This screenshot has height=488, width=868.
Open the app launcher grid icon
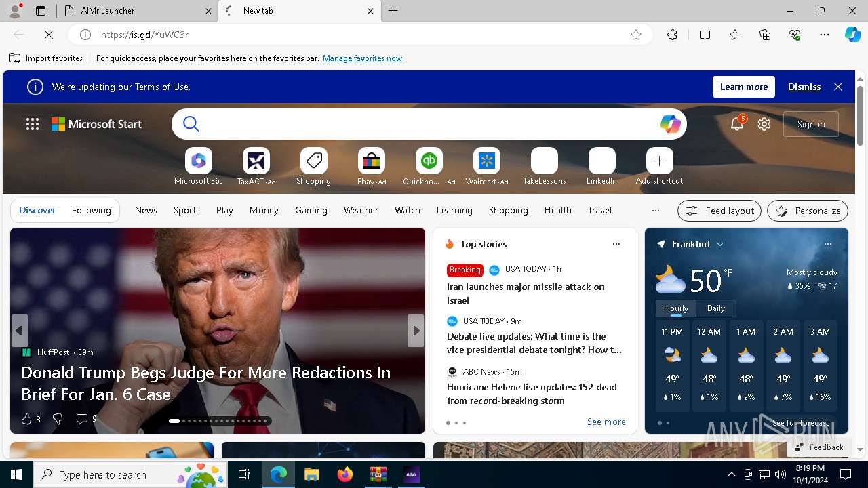33,124
